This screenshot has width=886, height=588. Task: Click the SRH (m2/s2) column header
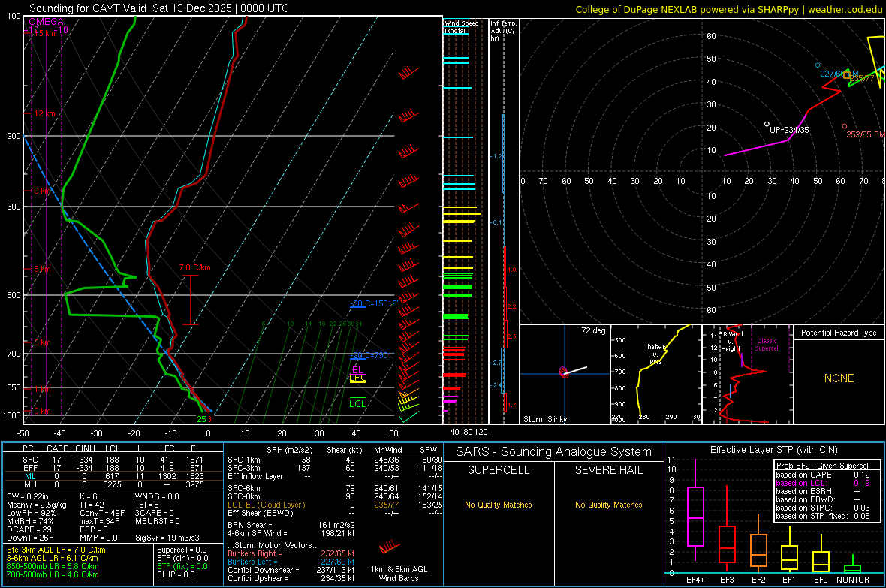click(x=289, y=450)
